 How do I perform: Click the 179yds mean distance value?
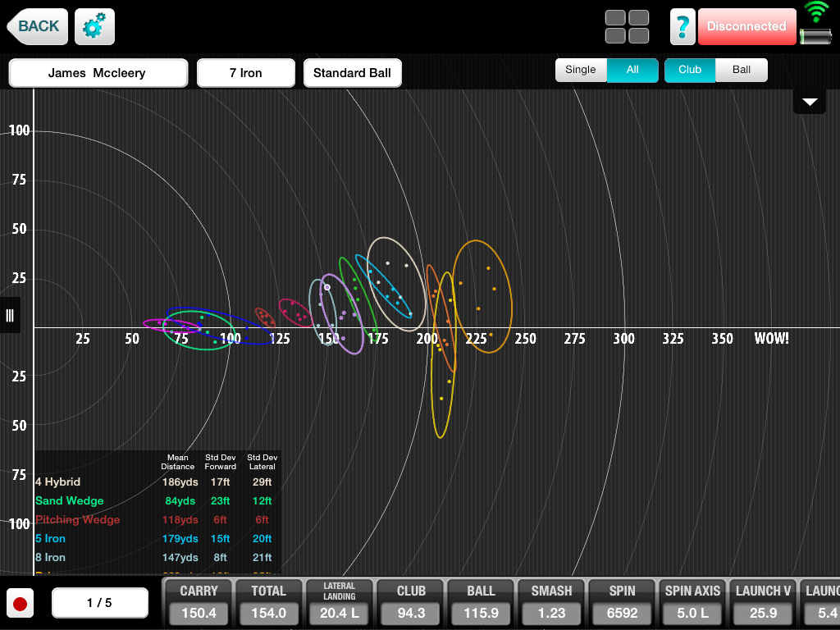(180, 538)
